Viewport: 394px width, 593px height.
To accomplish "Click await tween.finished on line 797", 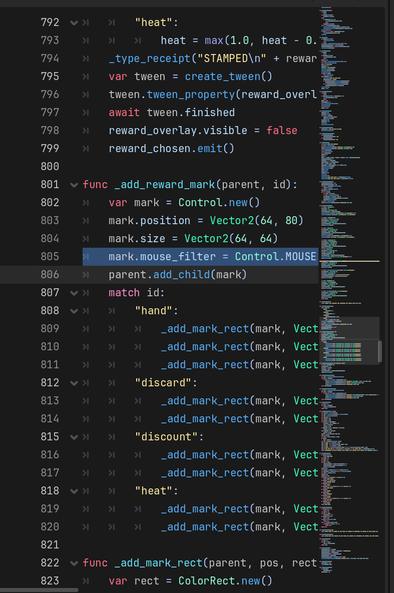I will pos(172,112).
